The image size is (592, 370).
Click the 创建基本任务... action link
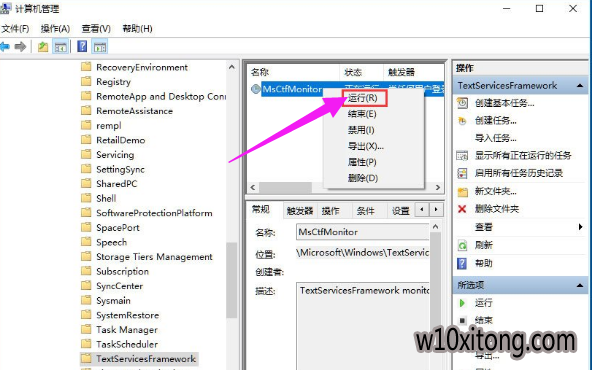pyautogui.click(x=504, y=103)
